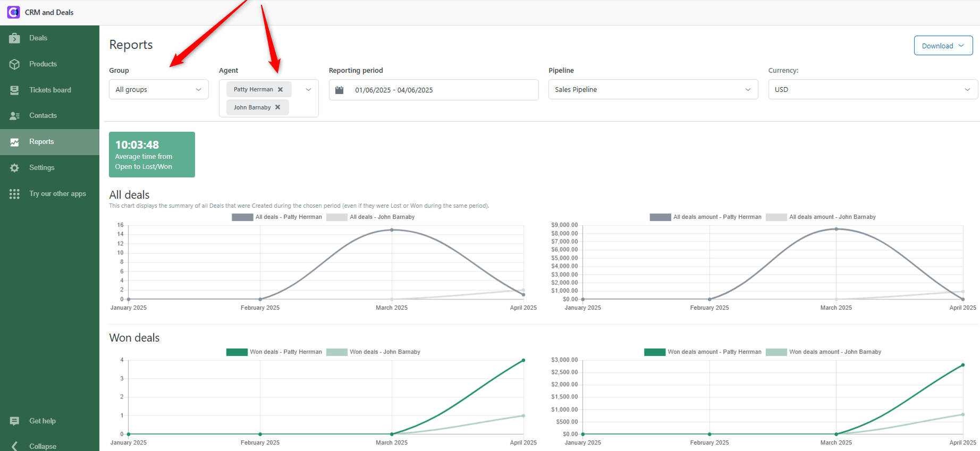Click the reporting period date range field
The height and width of the screenshot is (451, 980).
coord(433,90)
